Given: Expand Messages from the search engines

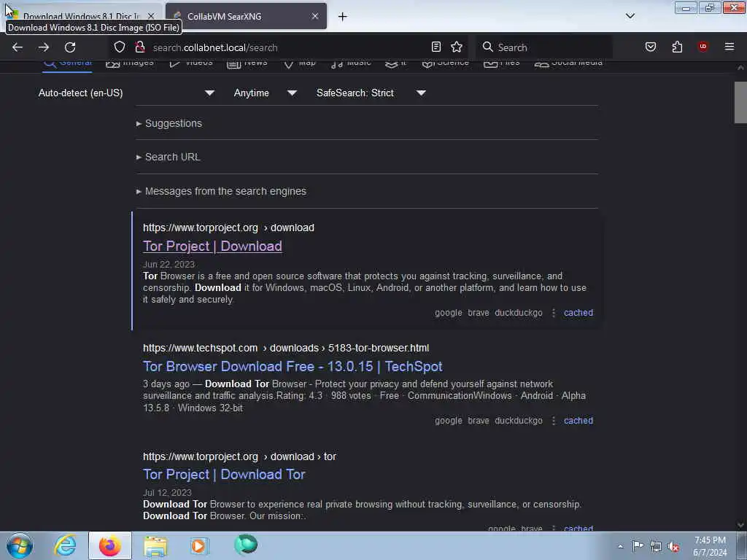Looking at the screenshot, I should (222, 192).
